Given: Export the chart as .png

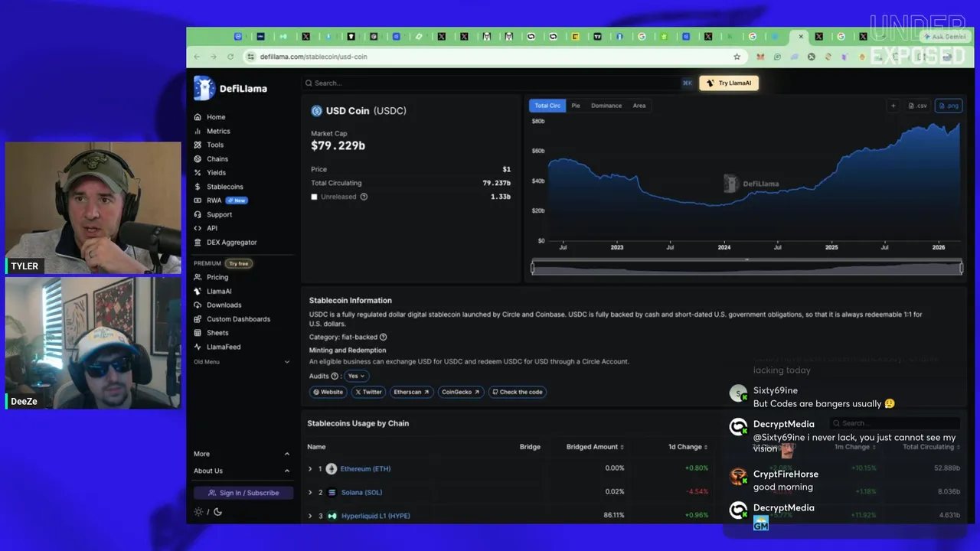Looking at the screenshot, I should pos(949,106).
